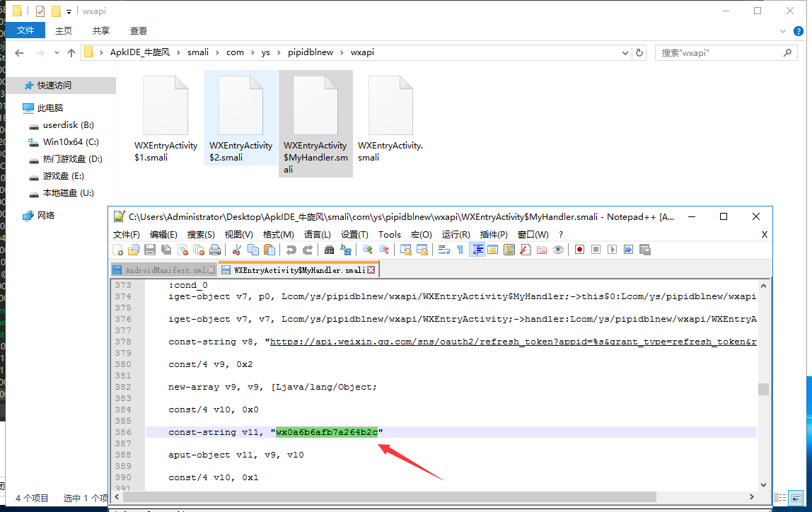Click the Explorer refresh button
The image size is (812, 512).
(639, 53)
